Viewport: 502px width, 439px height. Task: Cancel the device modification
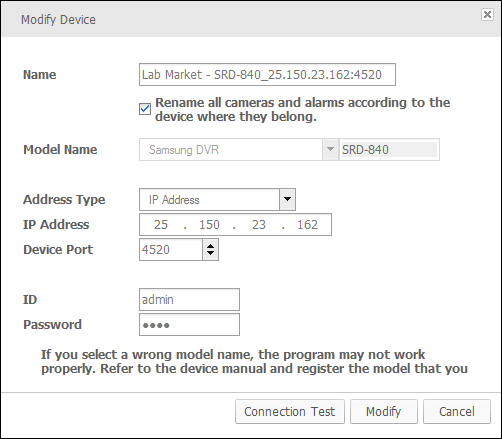[x=457, y=412]
